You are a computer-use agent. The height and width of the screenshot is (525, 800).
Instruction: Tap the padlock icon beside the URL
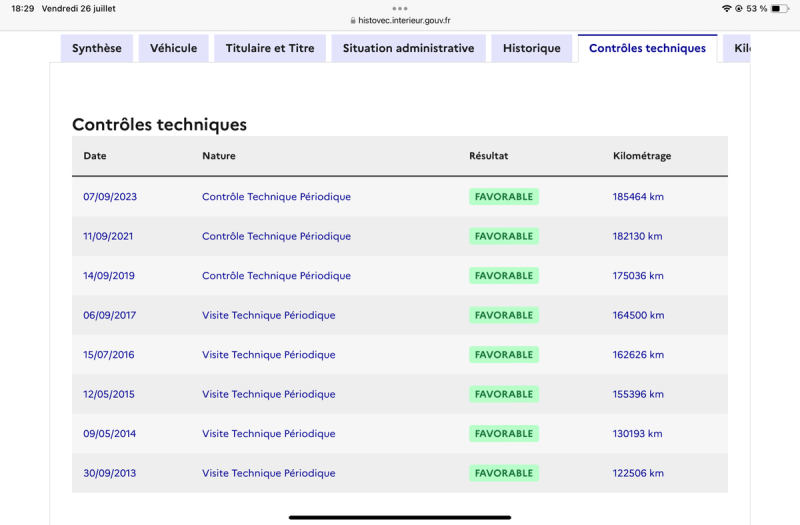tap(352, 20)
